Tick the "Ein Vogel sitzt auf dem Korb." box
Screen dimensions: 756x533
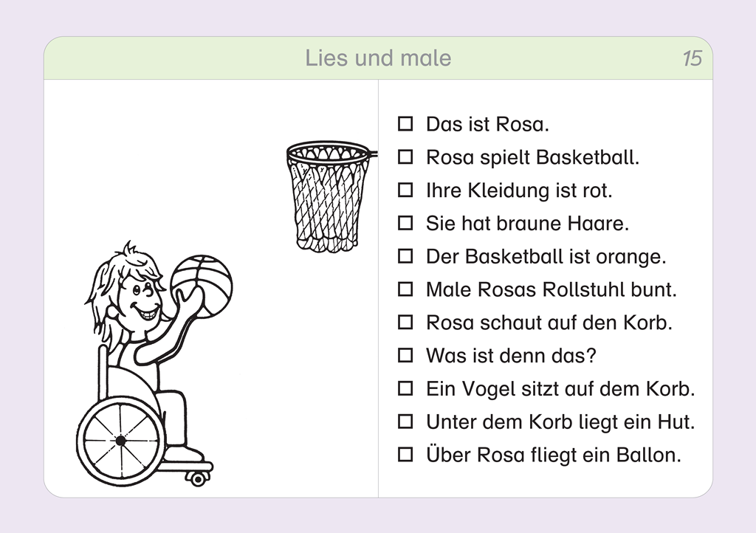pyautogui.click(x=405, y=388)
